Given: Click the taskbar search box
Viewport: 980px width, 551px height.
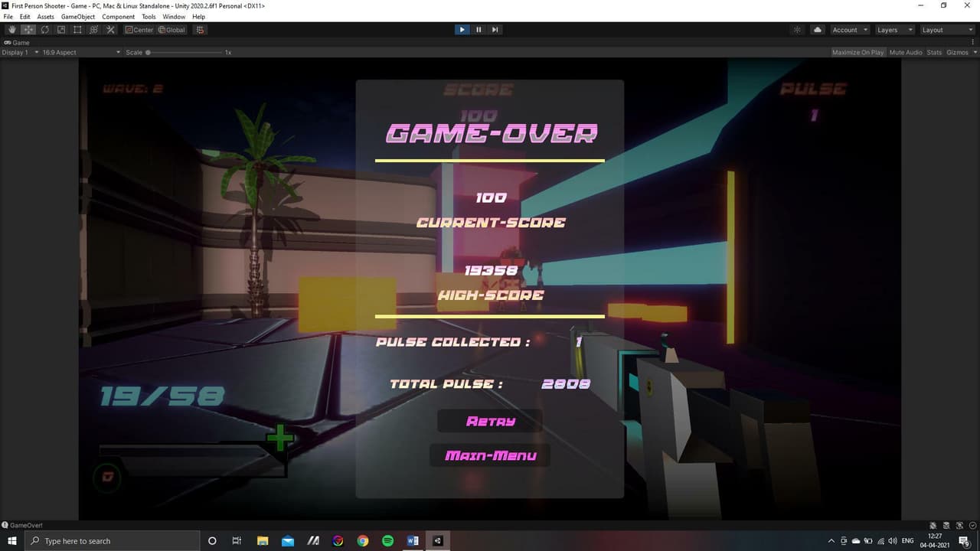Looking at the screenshot, I should tap(113, 541).
